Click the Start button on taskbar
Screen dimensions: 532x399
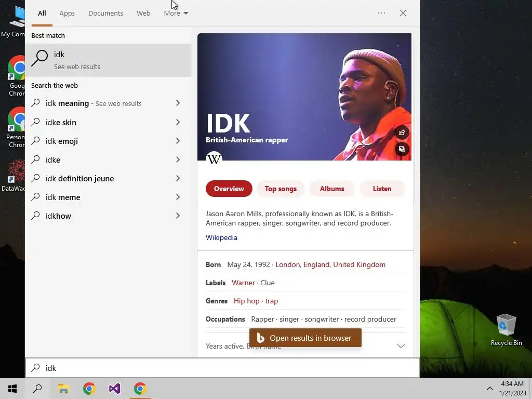point(12,389)
